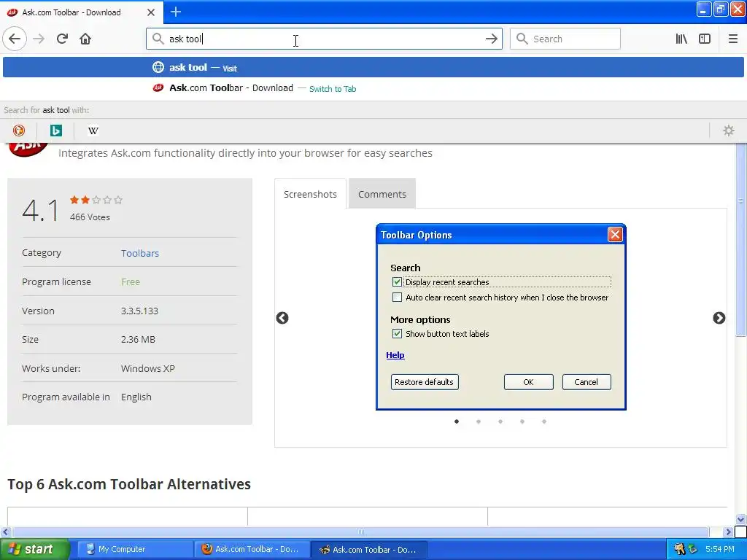Click the system tray clock 5:54 PM

tap(719, 549)
